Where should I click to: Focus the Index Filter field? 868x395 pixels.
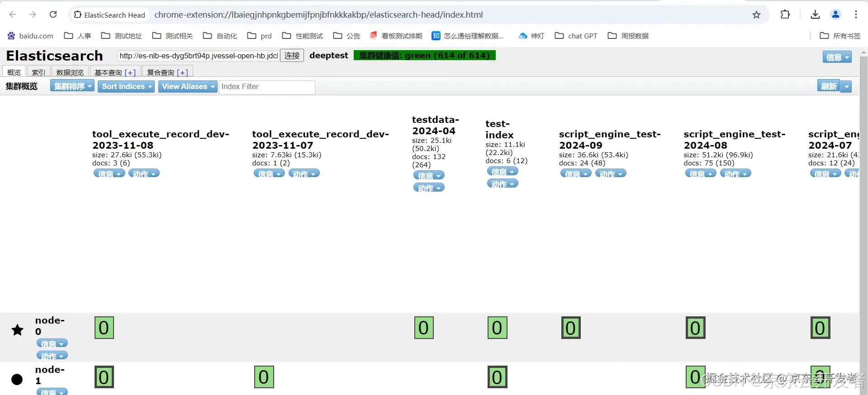267,87
